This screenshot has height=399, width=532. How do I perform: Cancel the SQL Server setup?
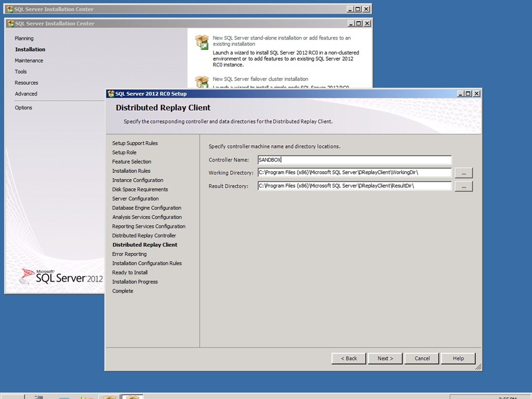pyautogui.click(x=422, y=358)
